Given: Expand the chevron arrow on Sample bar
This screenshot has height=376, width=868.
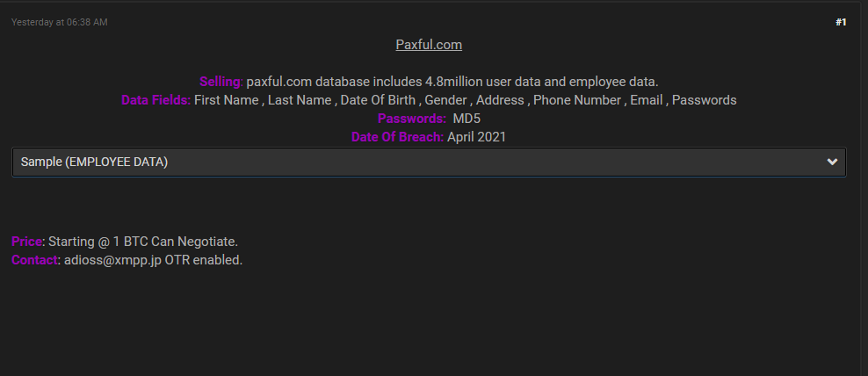Looking at the screenshot, I should (831, 162).
